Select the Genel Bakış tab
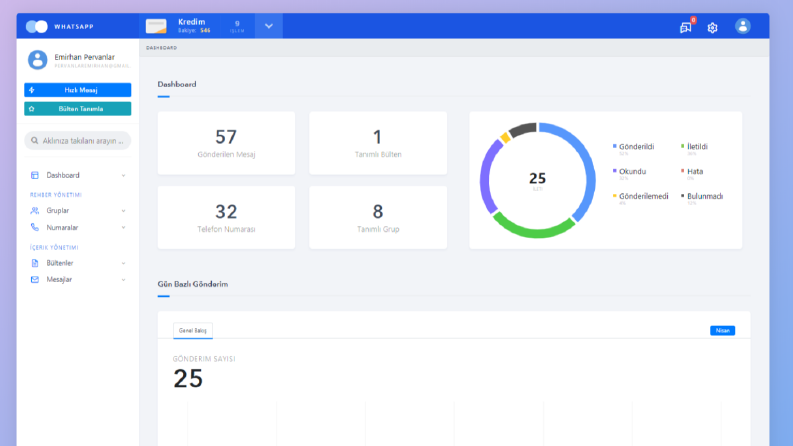Image resolution: width=793 pixels, height=446 pixels. click(x=193, y=330)
